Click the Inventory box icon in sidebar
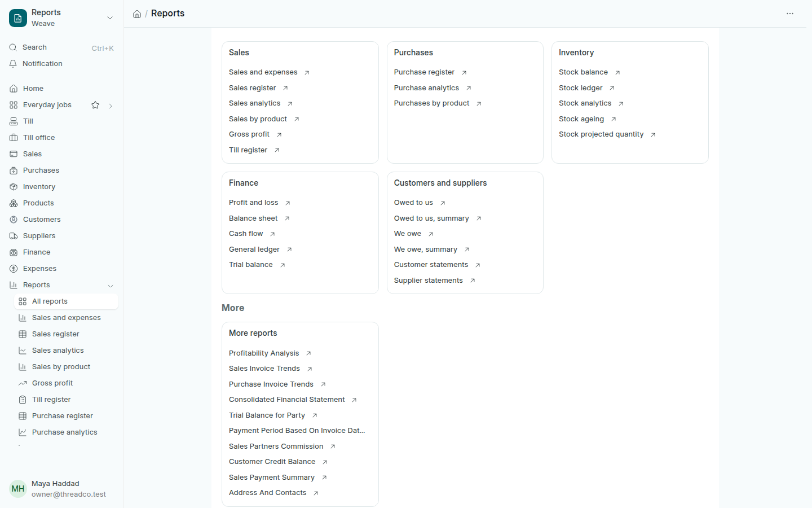The image size is (812, 508). tap(14, 187)
